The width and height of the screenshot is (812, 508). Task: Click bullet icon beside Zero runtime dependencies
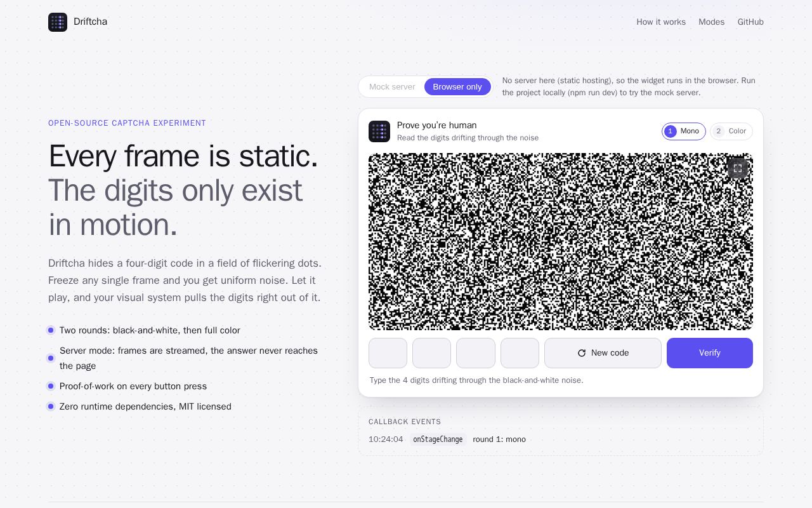point(51,406)
